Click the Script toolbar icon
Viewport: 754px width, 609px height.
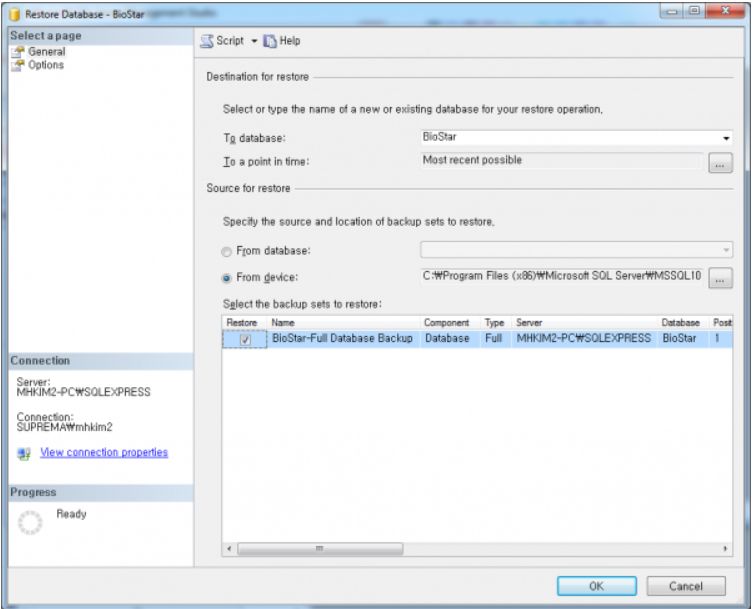(x=208, y=41)
